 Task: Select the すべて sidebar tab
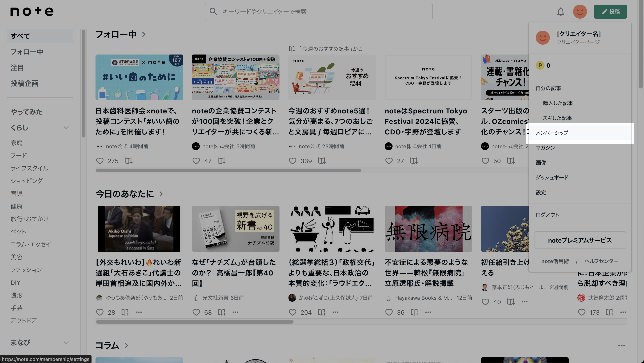[x=40, y=36]
